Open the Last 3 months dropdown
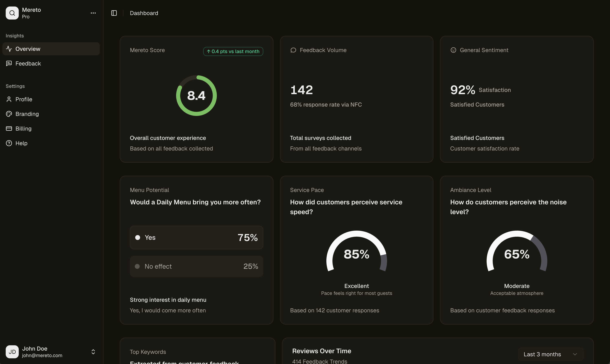Image resolution: width=610 pixels, height=364 pixels. click(x=550, y=354)
